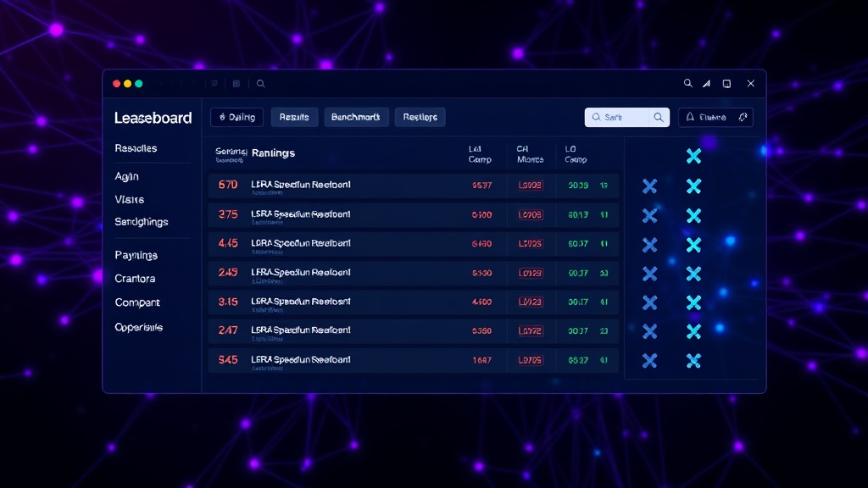Screen dimensions: 868x488
Task: Click the Rantings column header
Action: click(x=274, y=153)
